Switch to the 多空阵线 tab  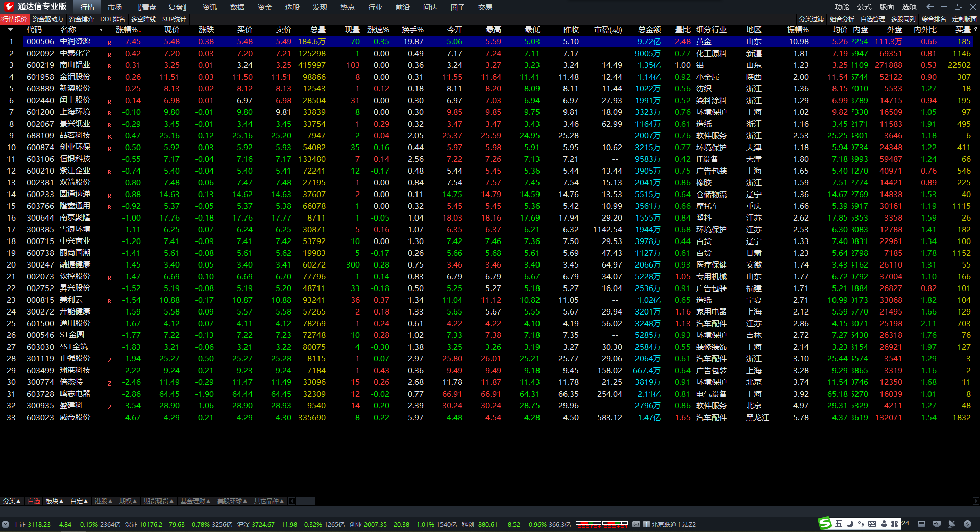[143, 19]
